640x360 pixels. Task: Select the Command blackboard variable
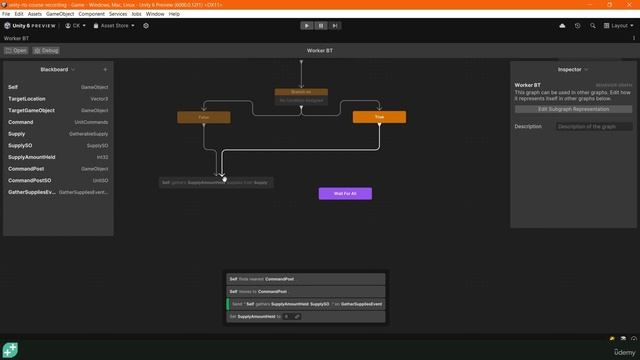pos(58,122)
